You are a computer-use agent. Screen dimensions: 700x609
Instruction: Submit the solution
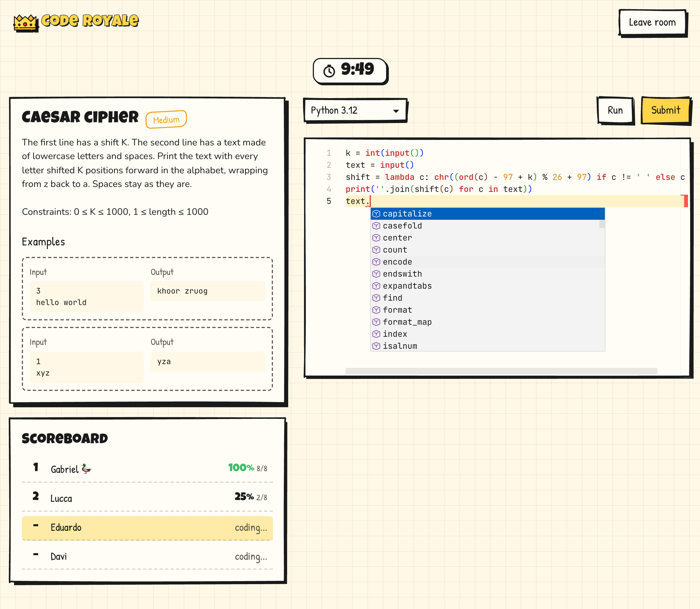pos(666,110)
